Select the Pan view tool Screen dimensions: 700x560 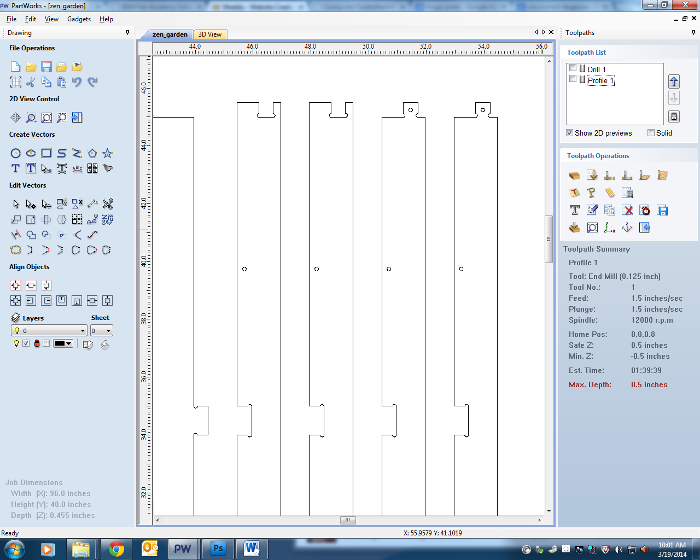pyautogui.click(x=16, y=117)
